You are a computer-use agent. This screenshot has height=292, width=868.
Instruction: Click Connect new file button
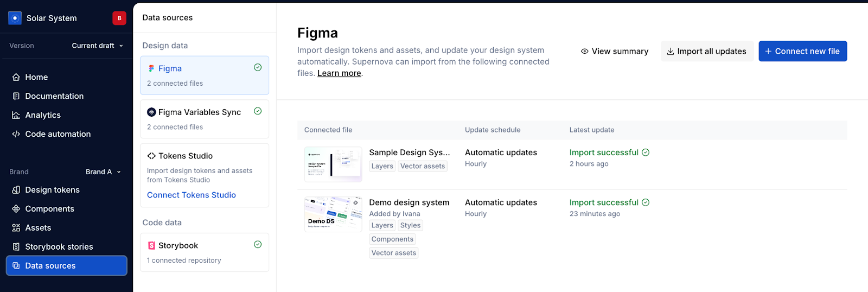[x=803, y=51]
